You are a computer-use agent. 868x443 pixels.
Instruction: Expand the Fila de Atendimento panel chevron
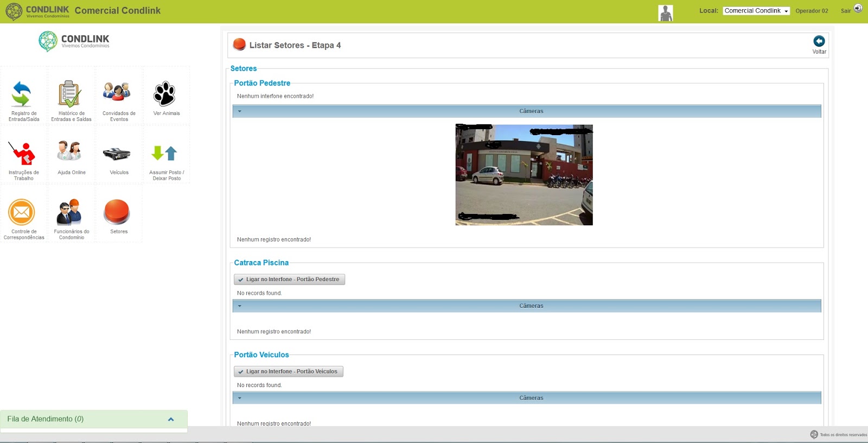pos(171,419)
